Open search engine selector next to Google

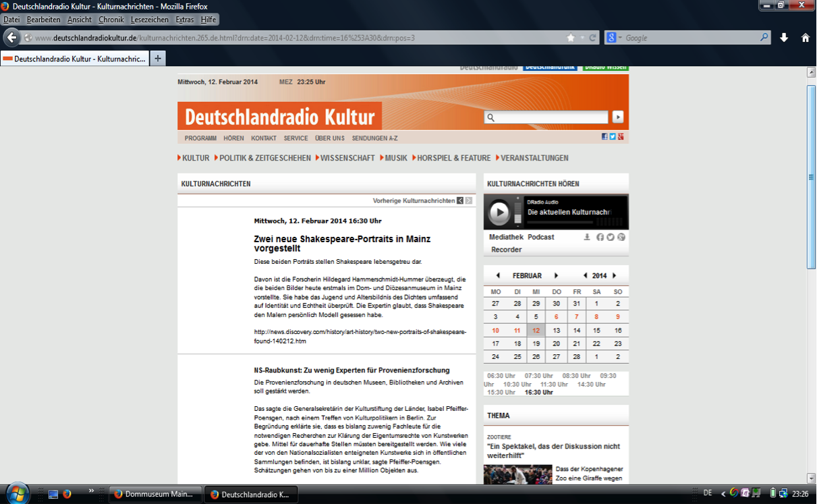point(614,38)
